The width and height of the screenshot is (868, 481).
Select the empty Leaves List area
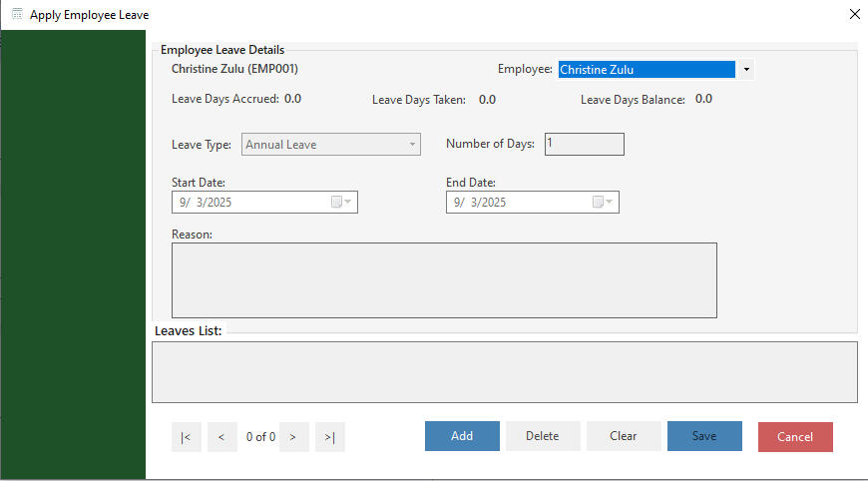point(504,372)
